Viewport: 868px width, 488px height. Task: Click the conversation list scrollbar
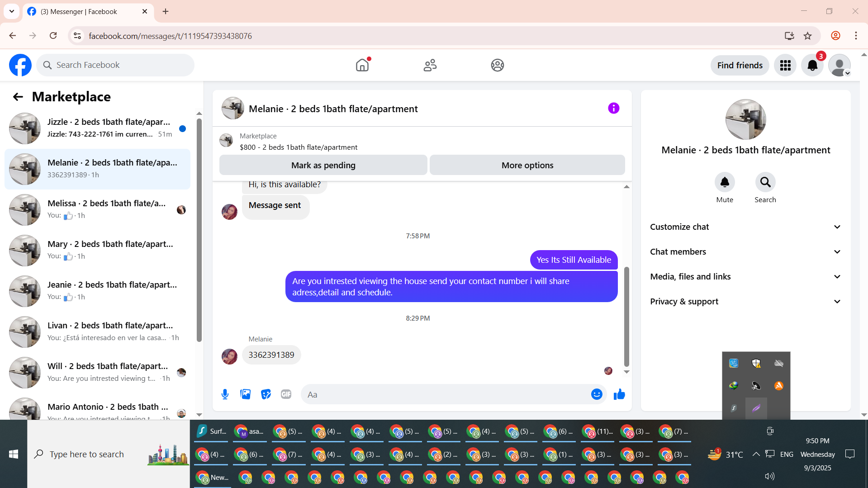(199, 230)
